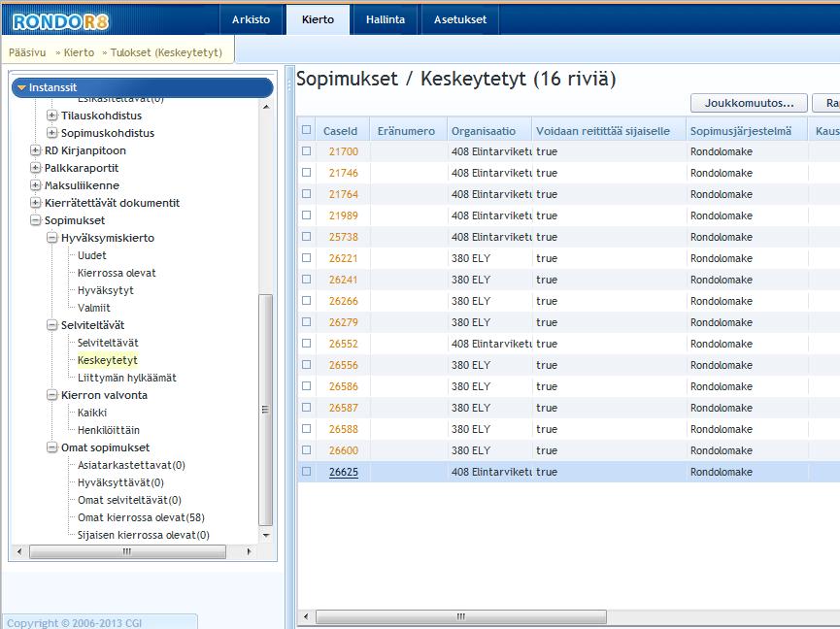Toggle the select-all header checkbox

(x=307, y=129)
